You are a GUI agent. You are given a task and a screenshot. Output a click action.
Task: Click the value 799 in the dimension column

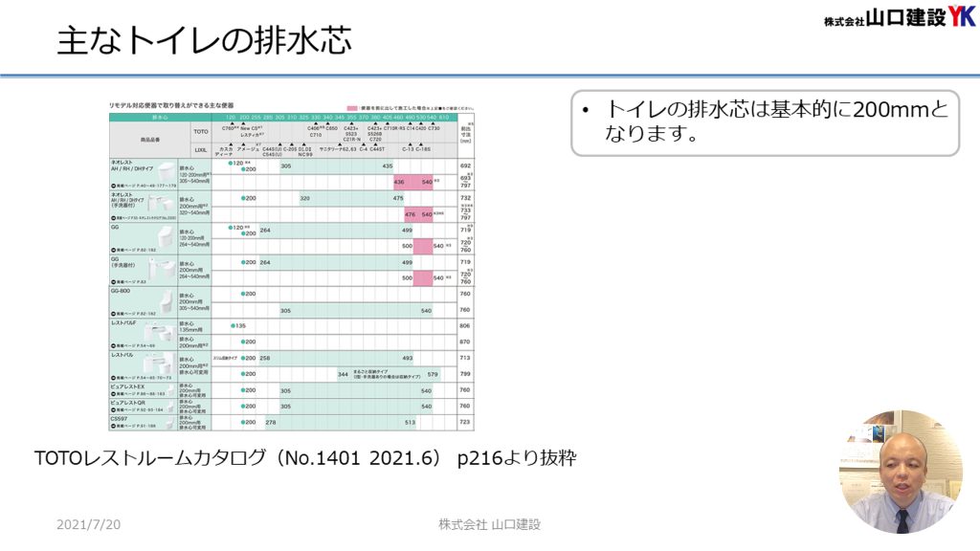[x=465, y=374]
